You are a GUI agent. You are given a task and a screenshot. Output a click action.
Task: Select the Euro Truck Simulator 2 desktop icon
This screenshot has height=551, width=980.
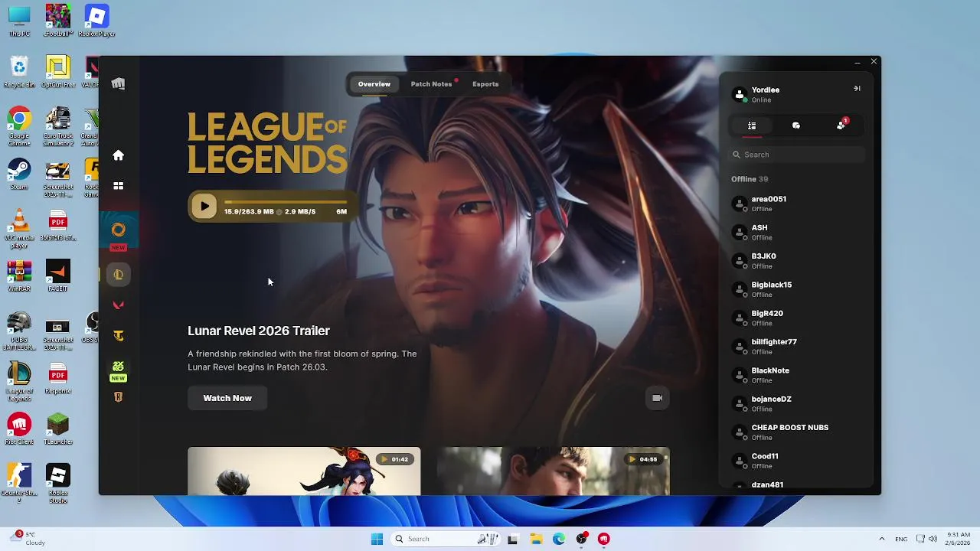coord(57,126)
